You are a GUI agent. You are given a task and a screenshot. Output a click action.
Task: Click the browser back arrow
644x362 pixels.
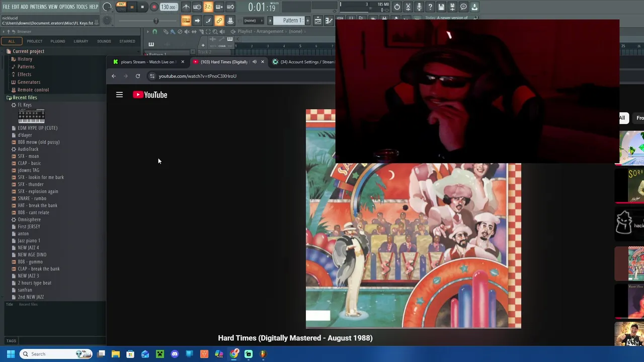click(114, 76)
